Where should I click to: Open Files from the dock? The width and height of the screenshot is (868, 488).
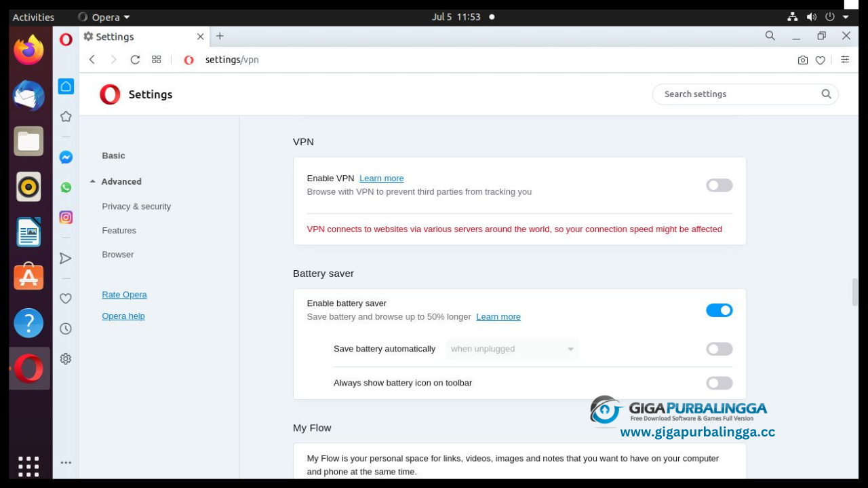tap(28, 141)
